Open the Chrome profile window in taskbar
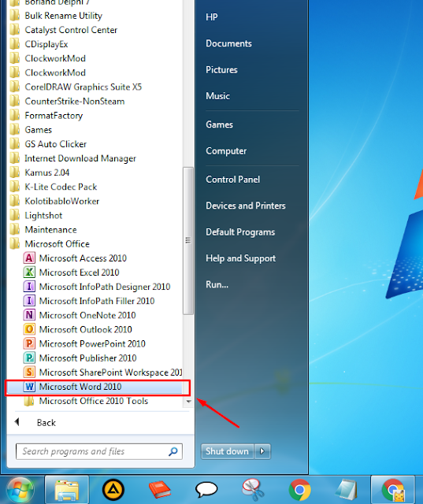 coord(393,490)
